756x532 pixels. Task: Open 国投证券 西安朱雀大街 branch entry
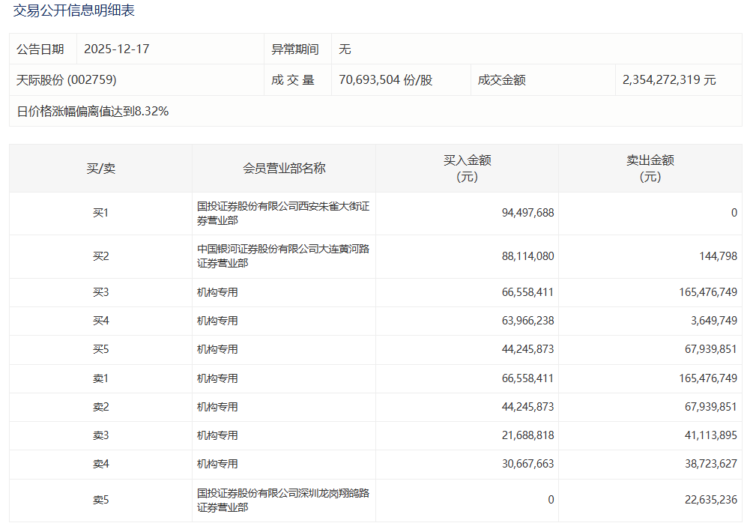pyautogui.click(x=282, y=214)
